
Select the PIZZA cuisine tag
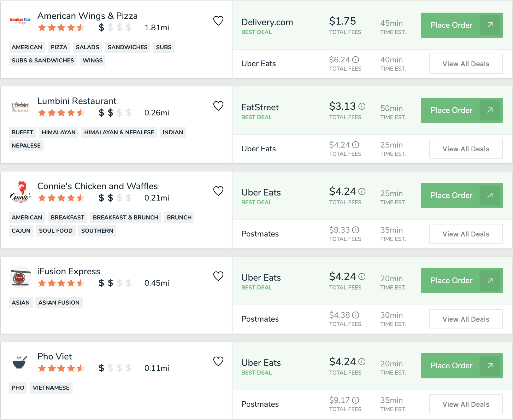tap(59, 47)
